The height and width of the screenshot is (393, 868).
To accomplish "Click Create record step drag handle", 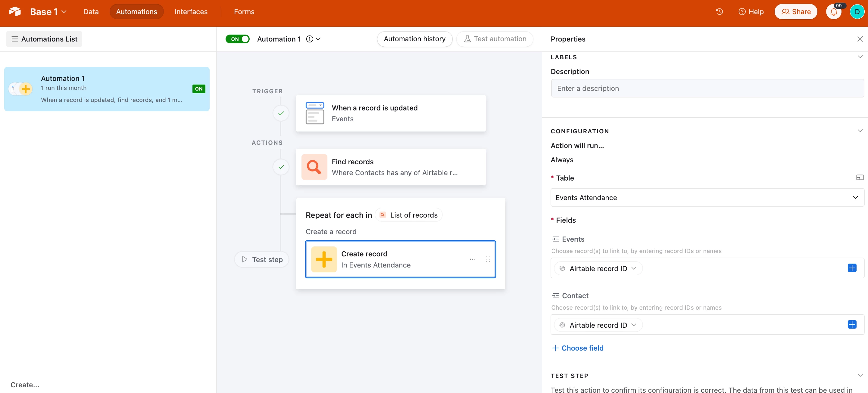I will 488,259.
